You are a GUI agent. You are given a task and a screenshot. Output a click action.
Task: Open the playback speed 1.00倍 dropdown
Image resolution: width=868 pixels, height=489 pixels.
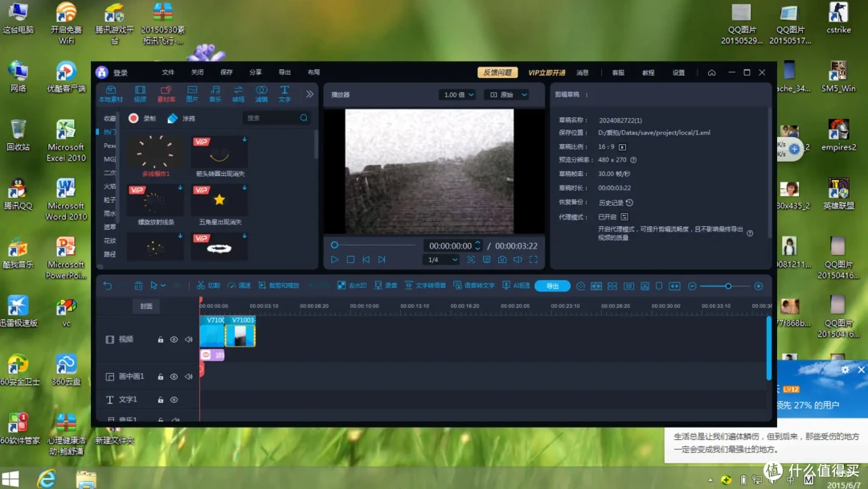click(x=457, y=95)
